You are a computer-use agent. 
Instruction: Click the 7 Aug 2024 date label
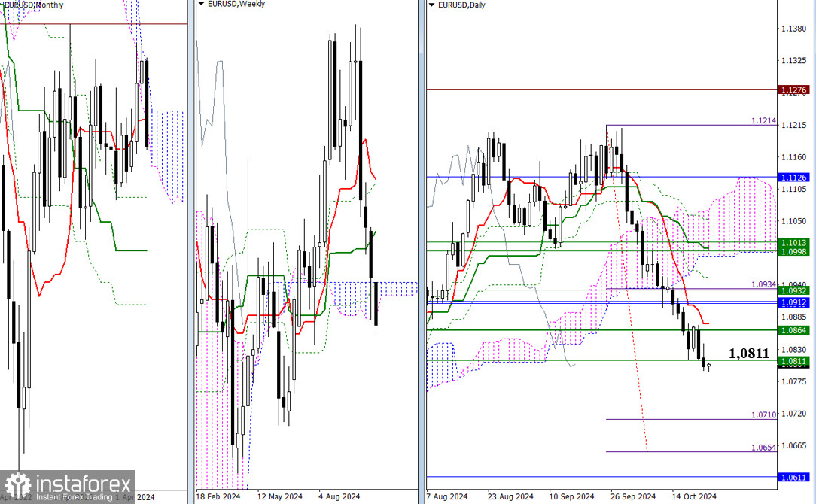point(446,496)
